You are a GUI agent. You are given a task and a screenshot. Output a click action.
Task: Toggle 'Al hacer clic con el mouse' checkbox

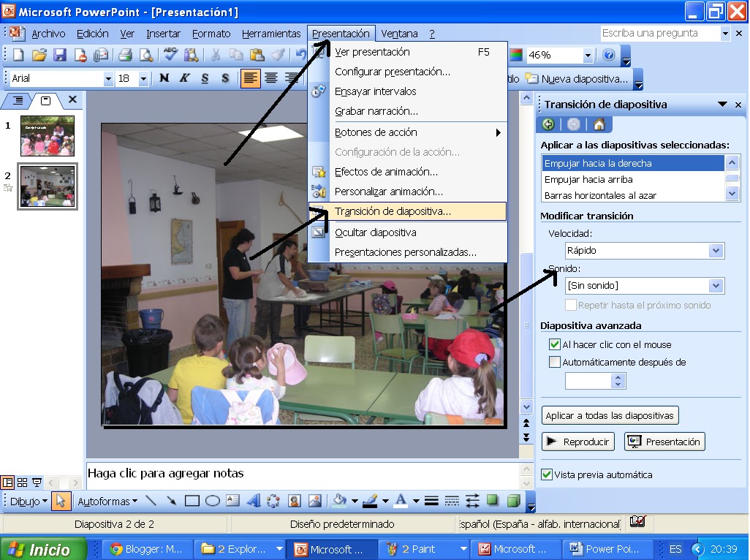coord(554,344)
